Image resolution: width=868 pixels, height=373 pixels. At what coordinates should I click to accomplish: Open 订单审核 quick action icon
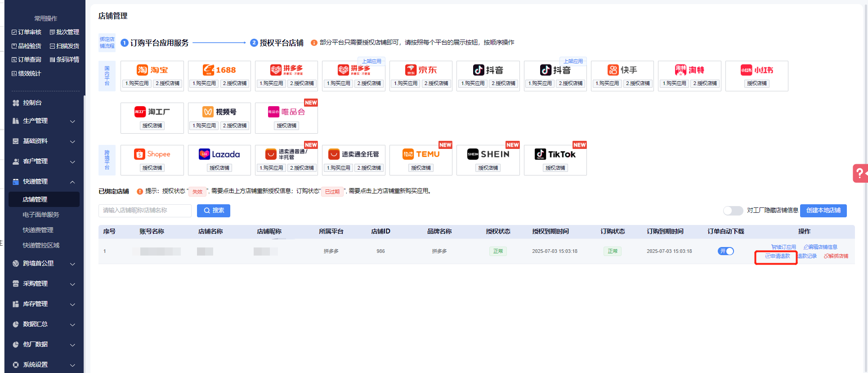14,32
